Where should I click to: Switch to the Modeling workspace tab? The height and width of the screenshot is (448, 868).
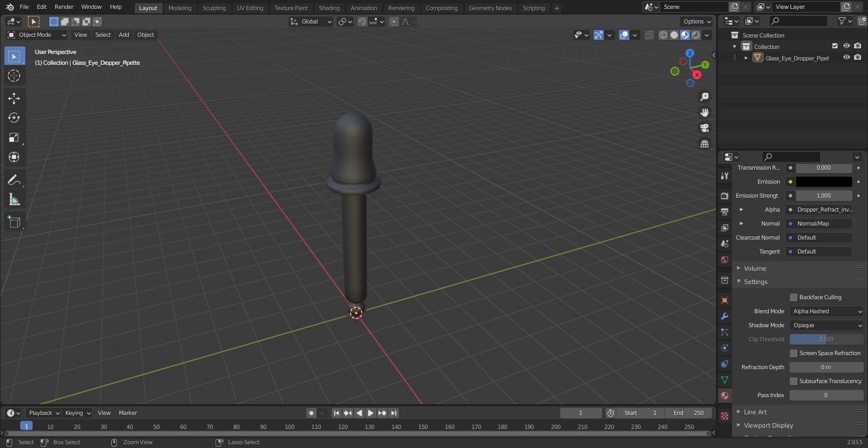pyautogui.click(x=180, y=8)
